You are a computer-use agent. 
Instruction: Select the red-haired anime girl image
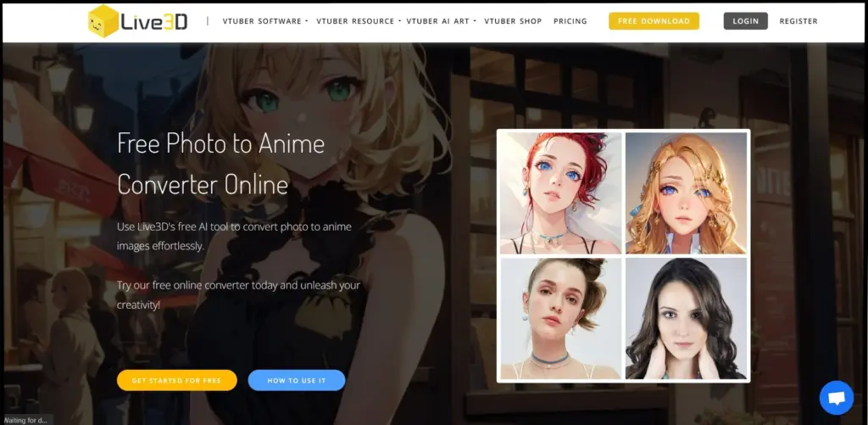561,193
